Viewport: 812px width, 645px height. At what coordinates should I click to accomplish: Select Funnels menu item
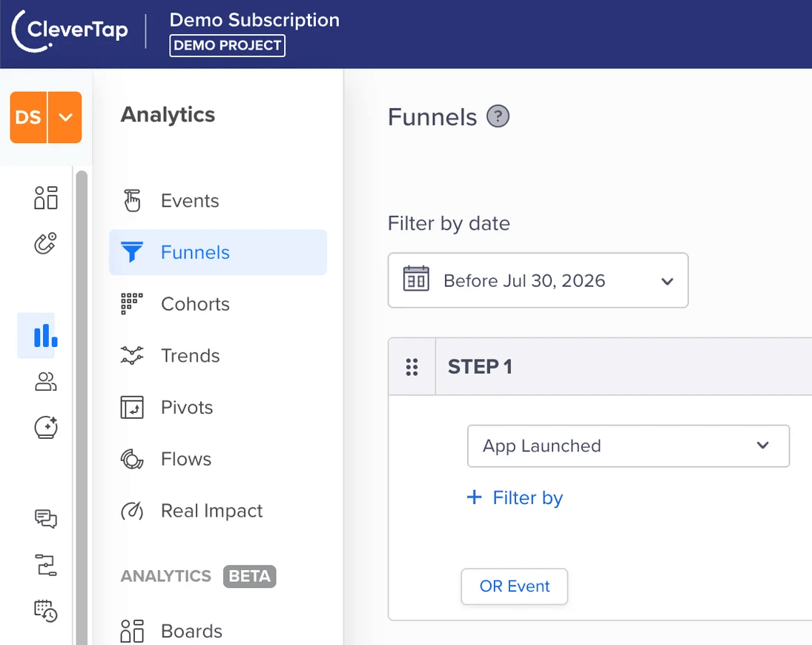click(218, 252)
